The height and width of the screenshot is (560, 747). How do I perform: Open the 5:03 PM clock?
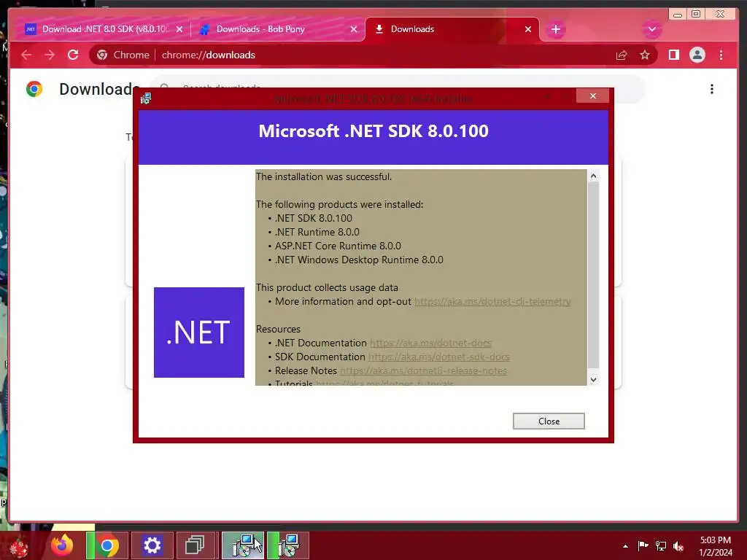(x=715, y=546)
